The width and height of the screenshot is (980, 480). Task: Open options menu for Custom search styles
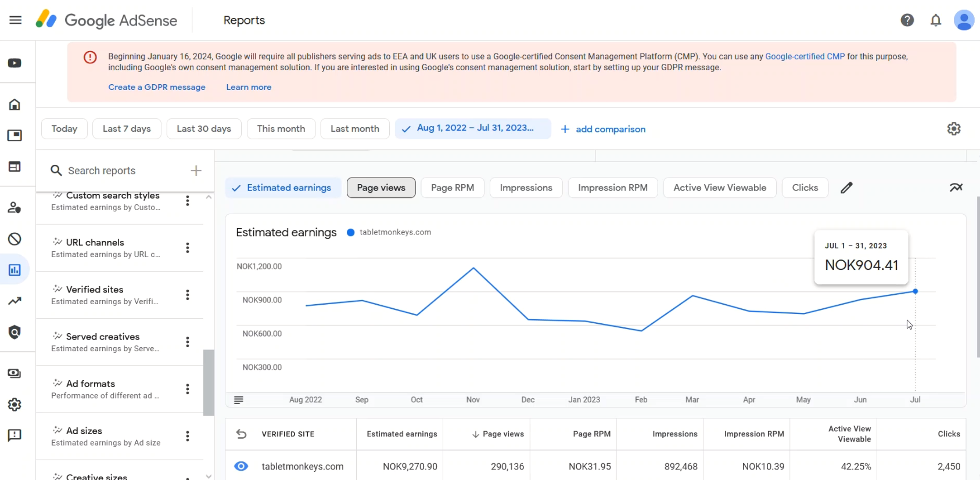pos(187,201)
